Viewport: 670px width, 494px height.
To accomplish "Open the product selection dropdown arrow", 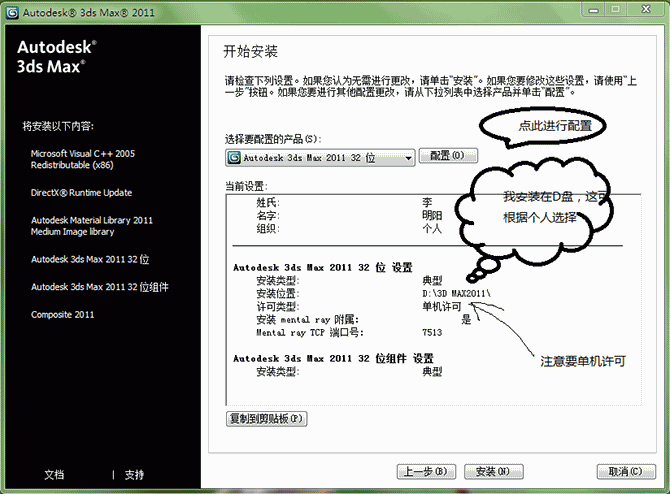I will tap(408, 158).
